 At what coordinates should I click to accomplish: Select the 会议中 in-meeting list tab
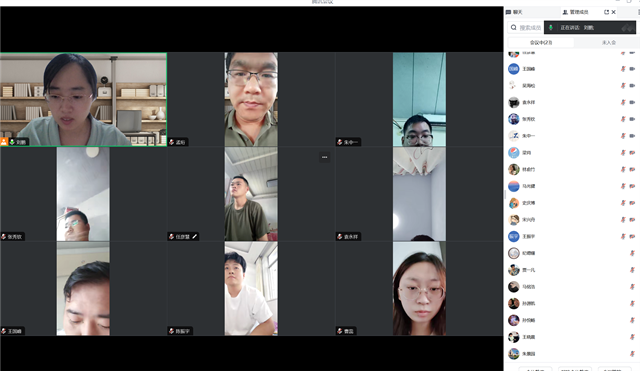click(541, 42)
